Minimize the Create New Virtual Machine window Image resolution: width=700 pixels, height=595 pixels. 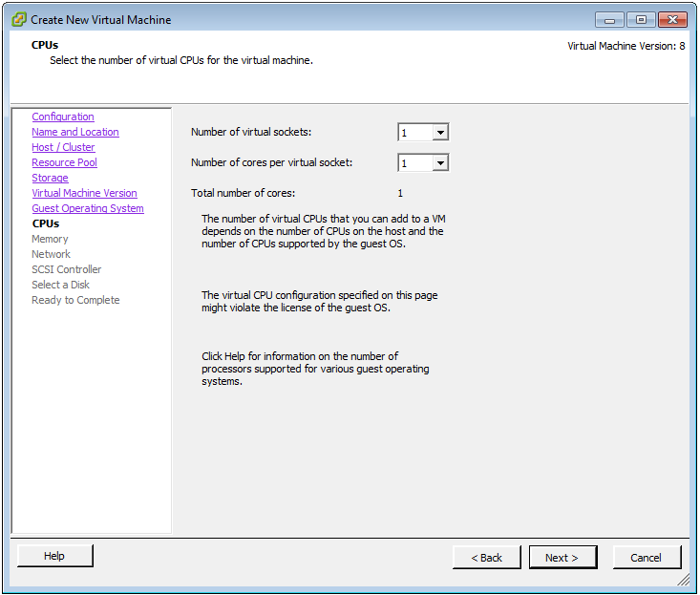pos(610,20)
